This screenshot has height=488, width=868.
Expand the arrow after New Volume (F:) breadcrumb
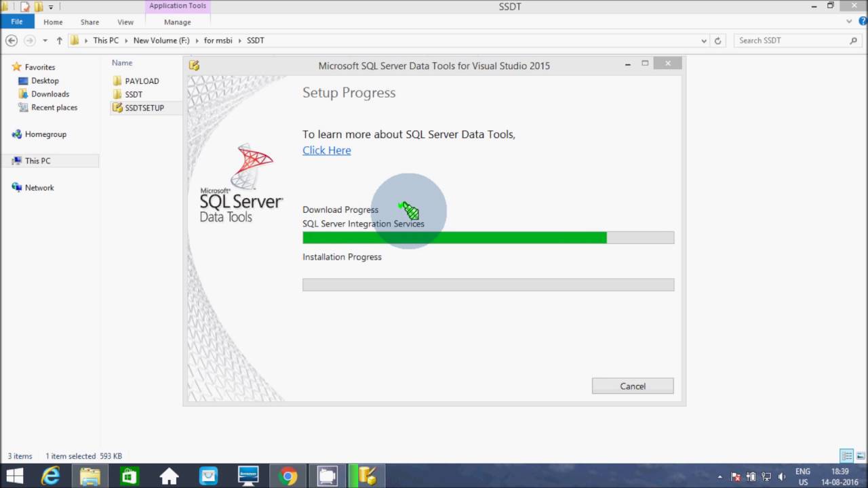coord(197,41)
